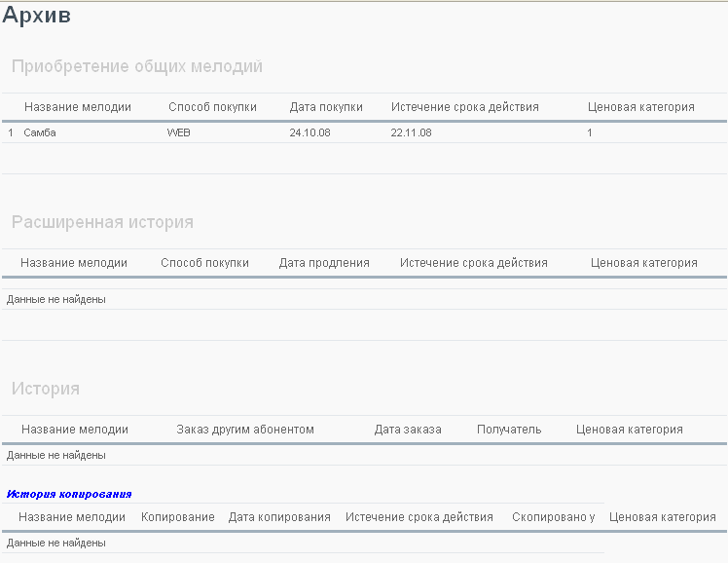Click the "Приобретение общих мелодий" section heading
This screenshot has height=563, width=728.
click(x=137, y=66)
